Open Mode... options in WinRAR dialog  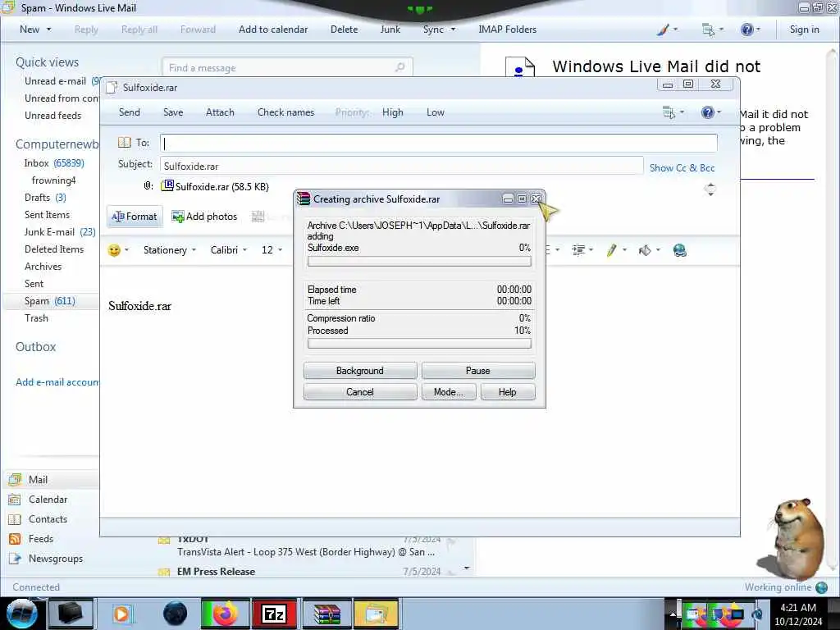(x=449, y=392)
